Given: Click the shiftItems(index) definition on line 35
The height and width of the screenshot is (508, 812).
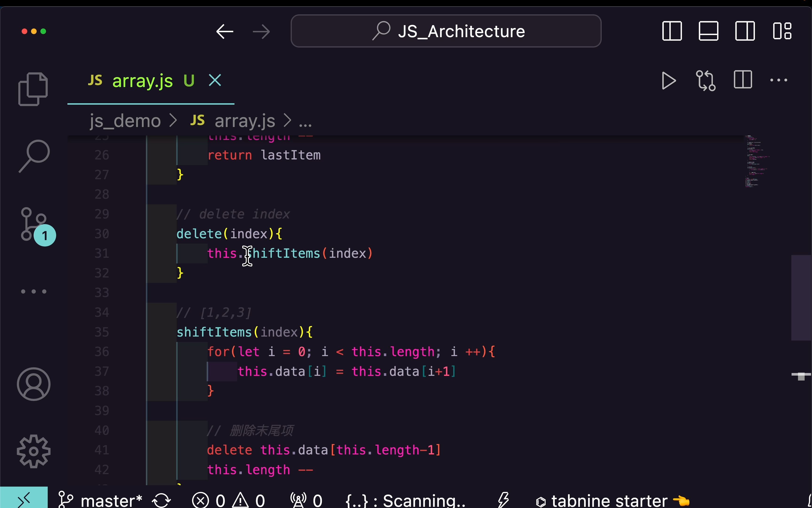Looking at the screenshot, I should click(x=245, y=332).
